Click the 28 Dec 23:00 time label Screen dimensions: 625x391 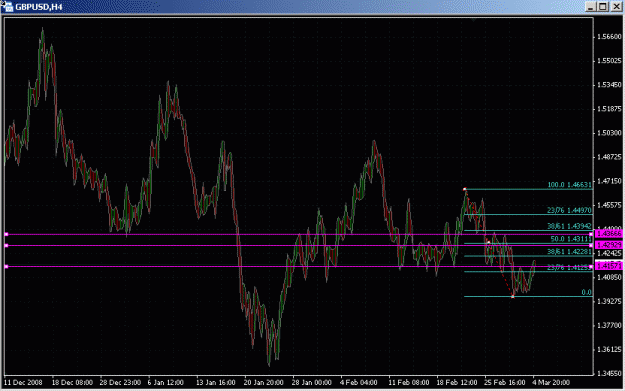120,383
